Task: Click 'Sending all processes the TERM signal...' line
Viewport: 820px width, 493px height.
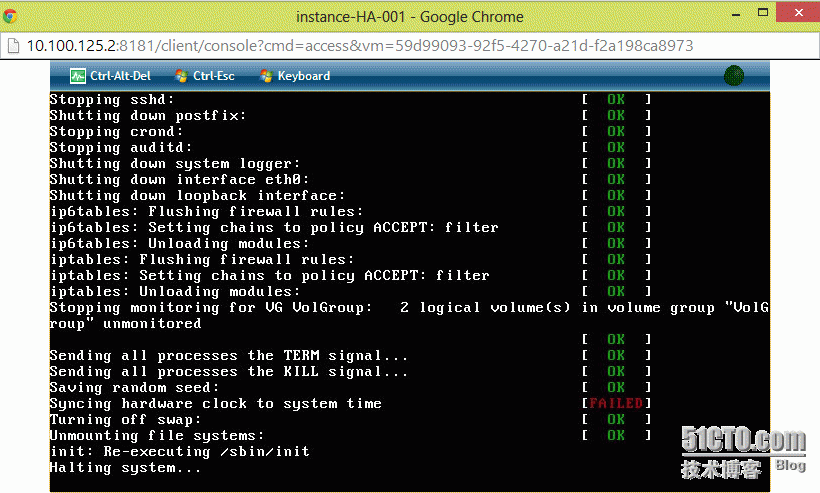Action: (229, 356)
